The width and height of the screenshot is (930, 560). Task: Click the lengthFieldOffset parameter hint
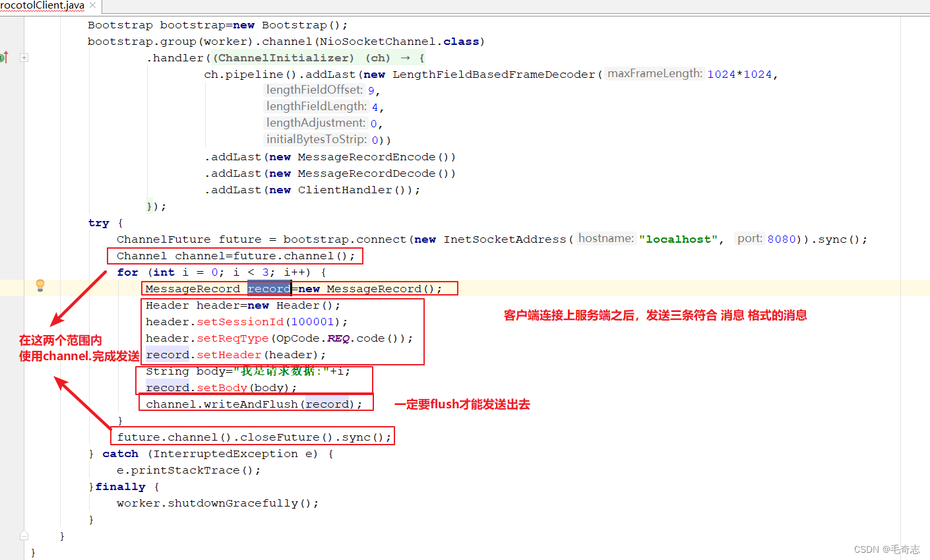pyautogui.click(x=315, y=90)
